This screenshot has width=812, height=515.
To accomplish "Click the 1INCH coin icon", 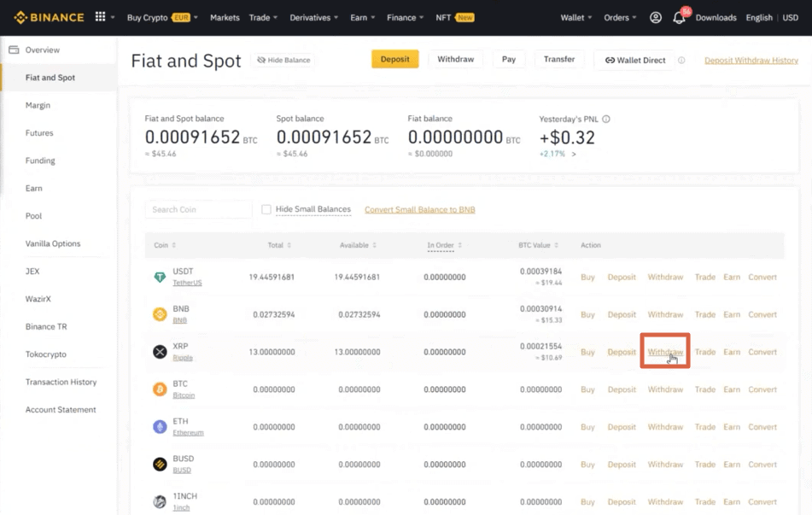I will coord(160,501).
